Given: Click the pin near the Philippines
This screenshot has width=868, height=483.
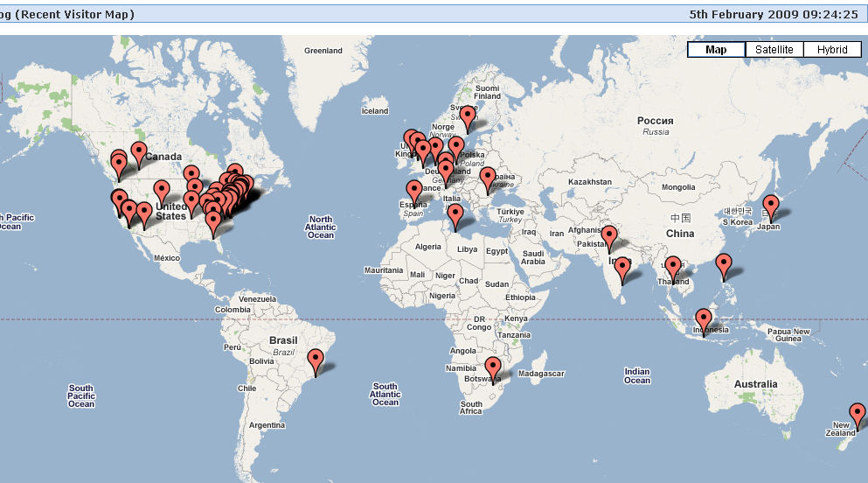Looking at the screenshot, I should tap(724, 263).
